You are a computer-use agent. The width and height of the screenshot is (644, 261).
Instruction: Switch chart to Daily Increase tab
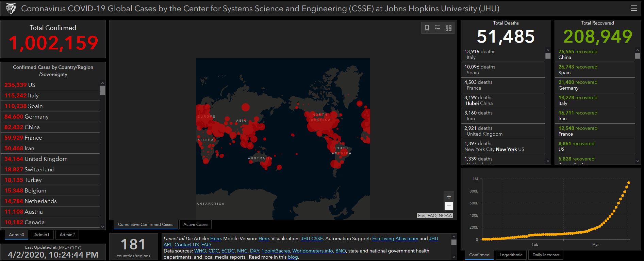click(546, 255)
